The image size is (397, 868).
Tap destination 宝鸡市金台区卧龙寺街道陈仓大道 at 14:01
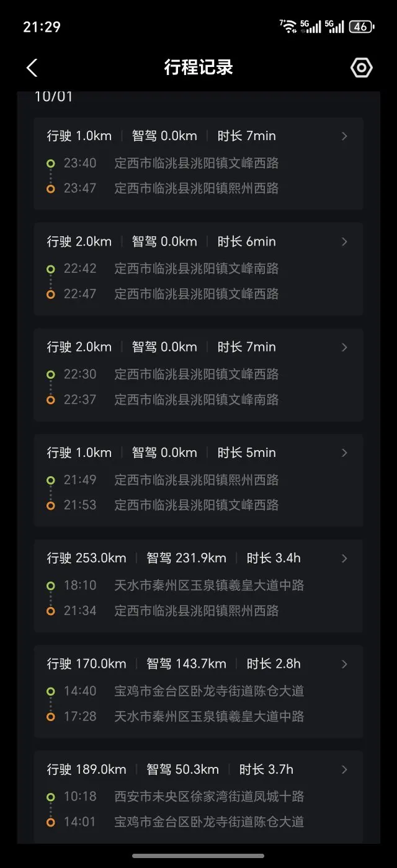(x=209, y=822)
